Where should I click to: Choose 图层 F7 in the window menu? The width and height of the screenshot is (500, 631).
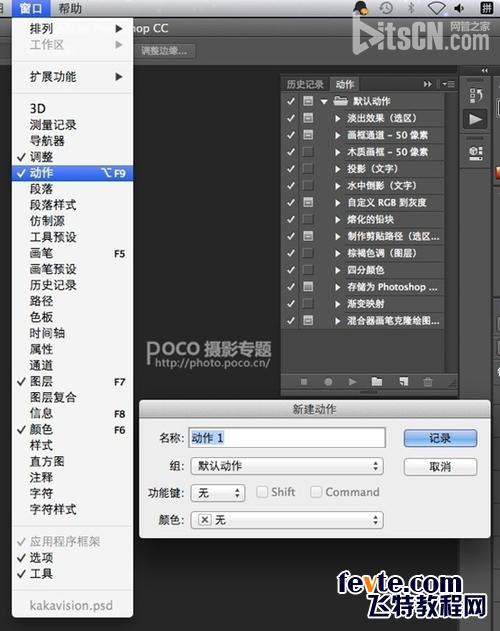72,381
